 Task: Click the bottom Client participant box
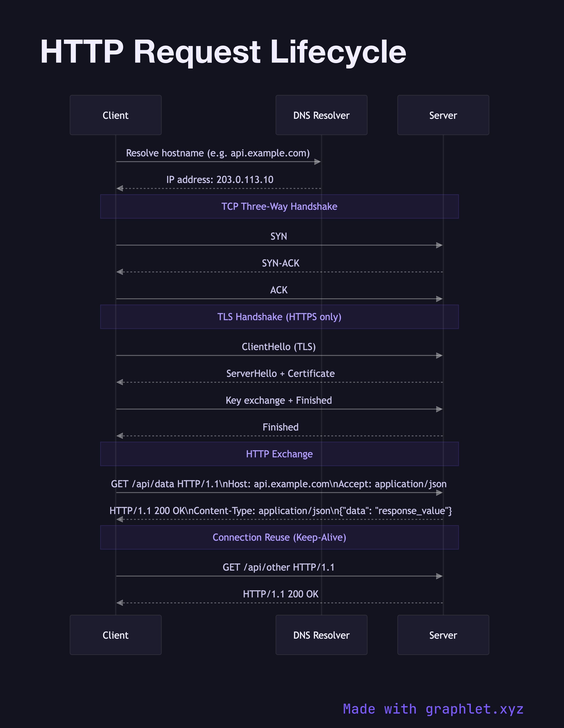click(115, 635)
